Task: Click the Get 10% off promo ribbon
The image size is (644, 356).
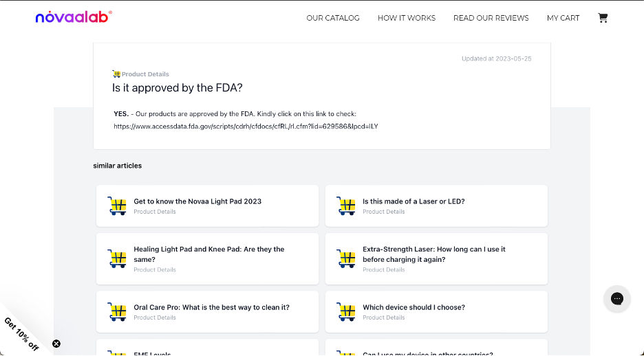Action: pyautogui.click(x=21, y=334)
